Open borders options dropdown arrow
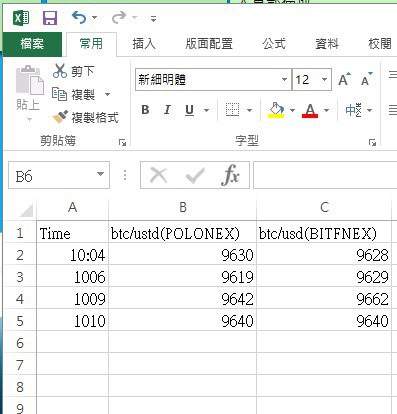The image size is (397, 414). click(x=249, y=110)
